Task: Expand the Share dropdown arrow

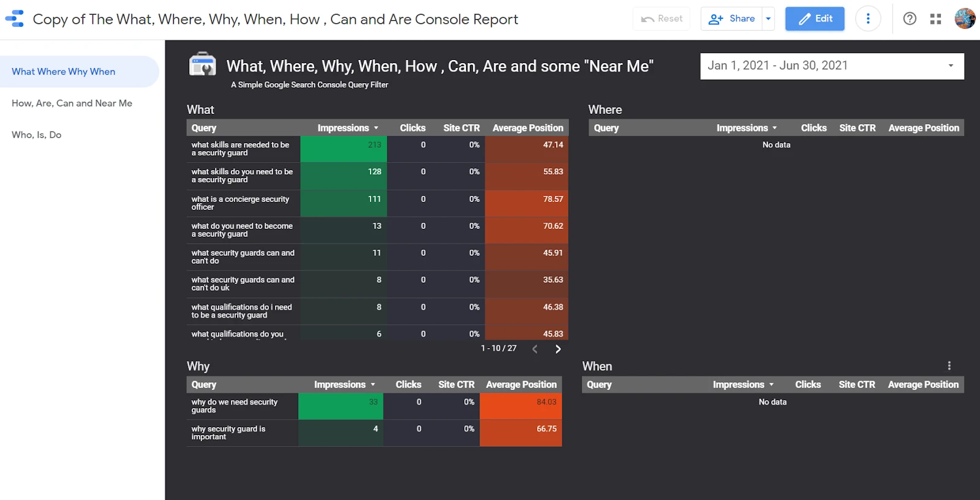Action: coord(768,19)
